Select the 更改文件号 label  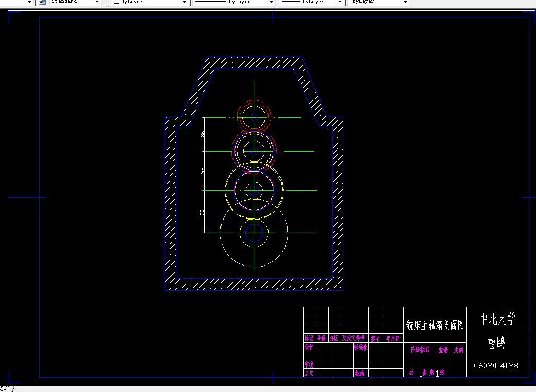pos(354,338)
